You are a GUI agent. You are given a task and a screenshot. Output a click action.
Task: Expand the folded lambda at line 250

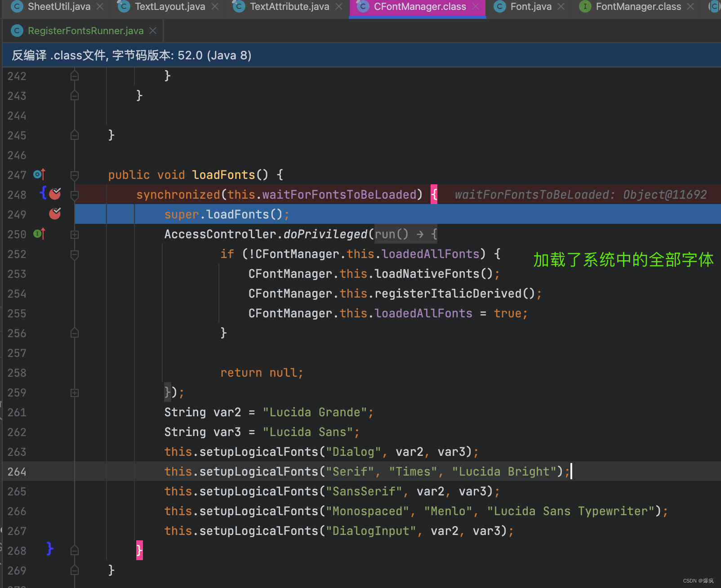(x=75, y=234)
